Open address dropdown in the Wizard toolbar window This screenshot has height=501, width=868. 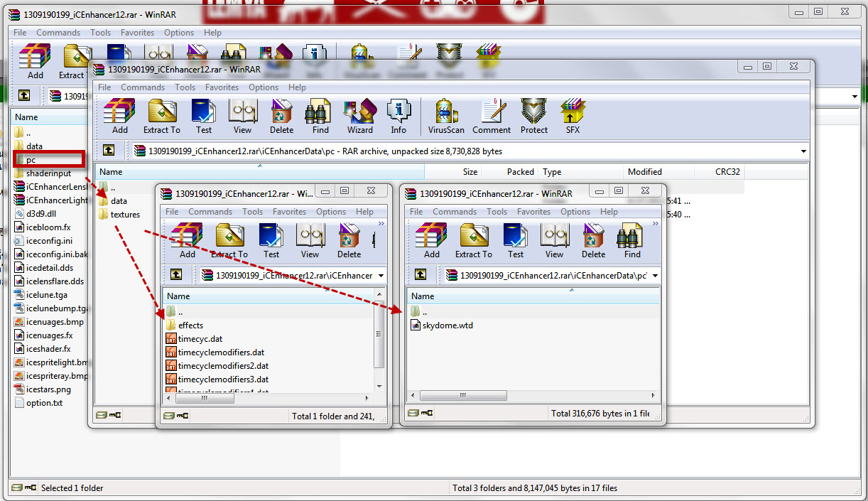click(803, 151)
